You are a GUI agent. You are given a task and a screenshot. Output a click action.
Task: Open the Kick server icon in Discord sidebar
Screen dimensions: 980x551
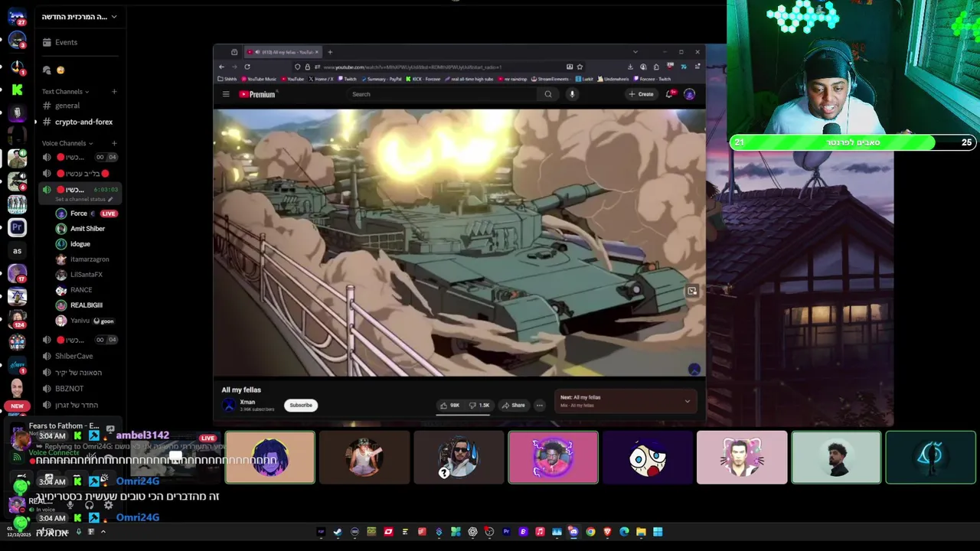click(x=17, y=90)
